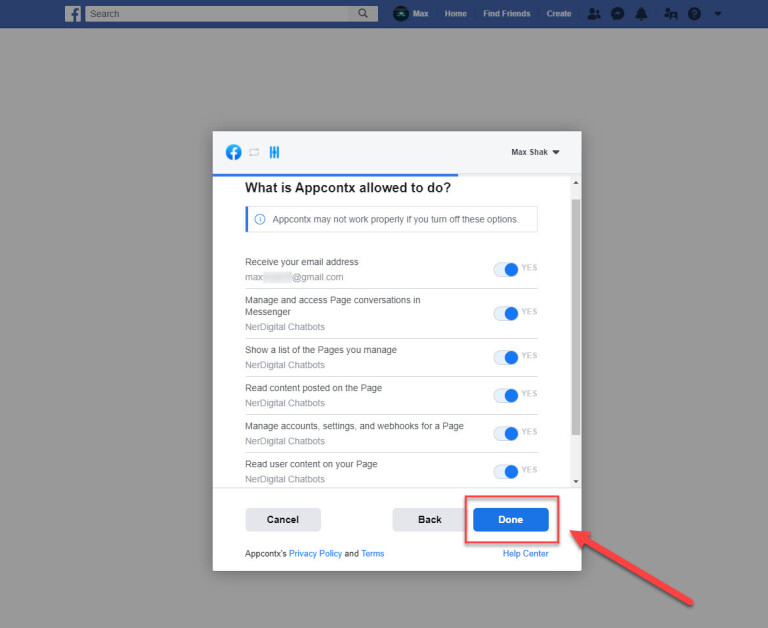Click the Cancel button
Screen dimensions: 768x628
(x=283, y=519)
